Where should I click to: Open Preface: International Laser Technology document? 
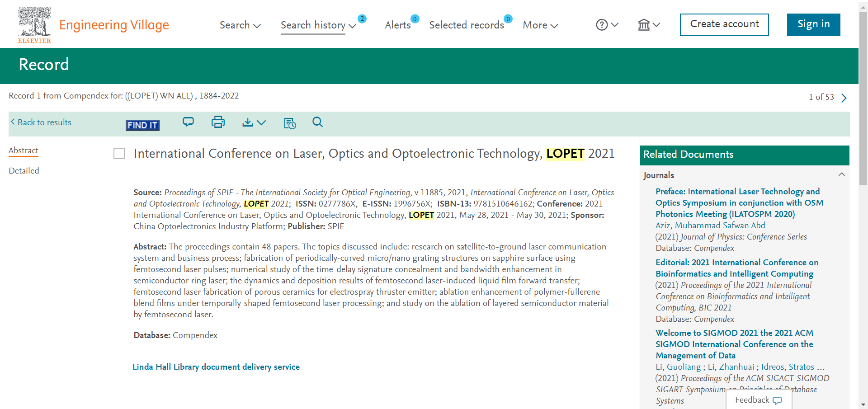[739, 203]
